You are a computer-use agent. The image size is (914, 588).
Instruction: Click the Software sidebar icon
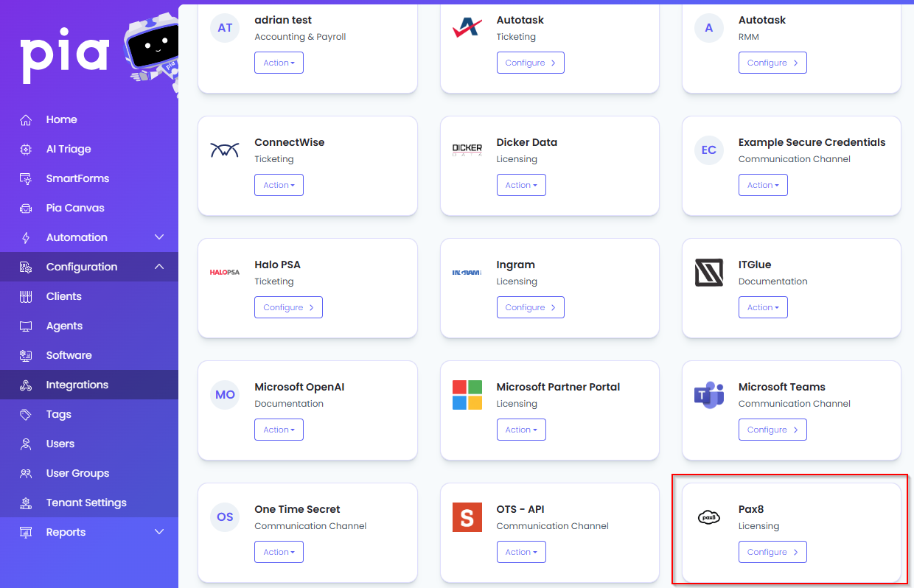(26, 355)
